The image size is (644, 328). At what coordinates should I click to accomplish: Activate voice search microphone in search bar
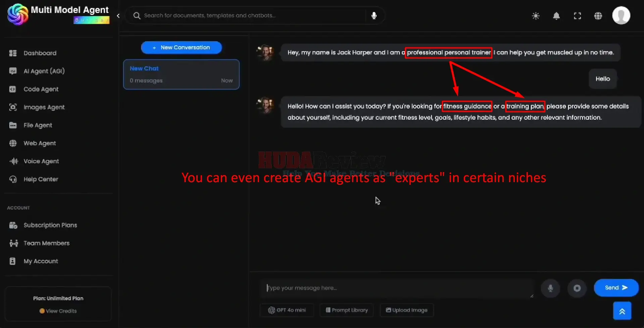point(374,15)
